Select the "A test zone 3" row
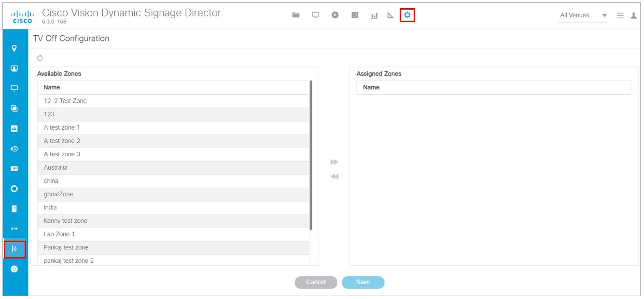The image size is (644, 299). (173, 154)
